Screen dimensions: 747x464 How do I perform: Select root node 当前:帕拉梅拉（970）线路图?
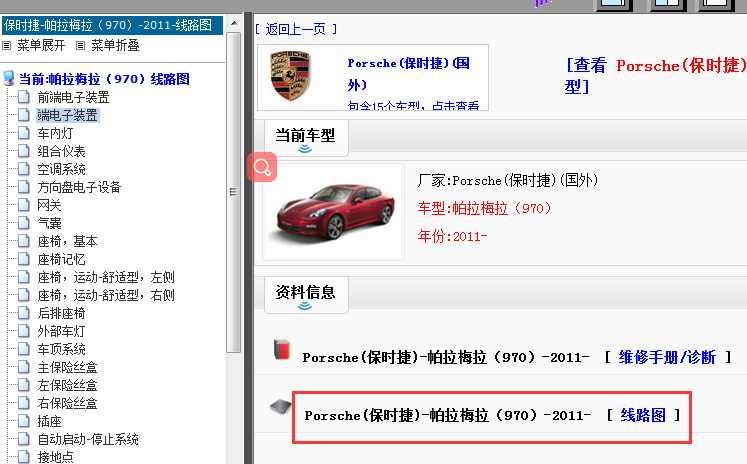pos(104,79)
